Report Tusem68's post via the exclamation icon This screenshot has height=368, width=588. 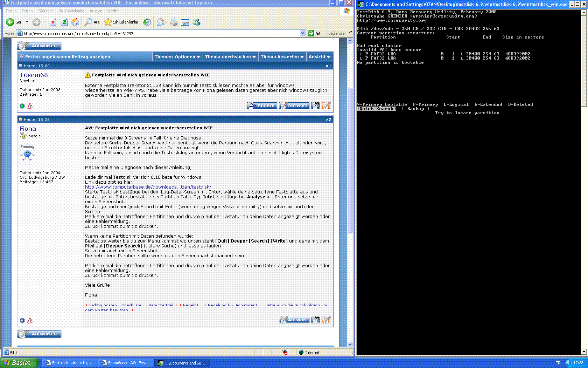click(30, 106)
